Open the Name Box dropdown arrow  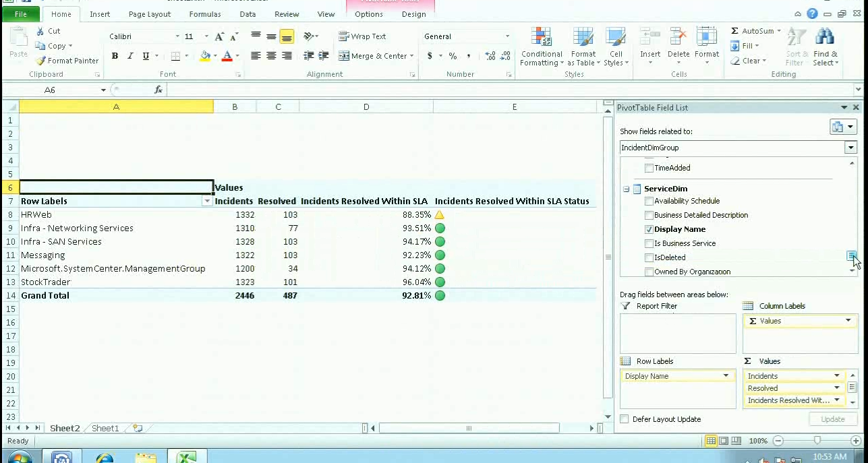[103, 90]
